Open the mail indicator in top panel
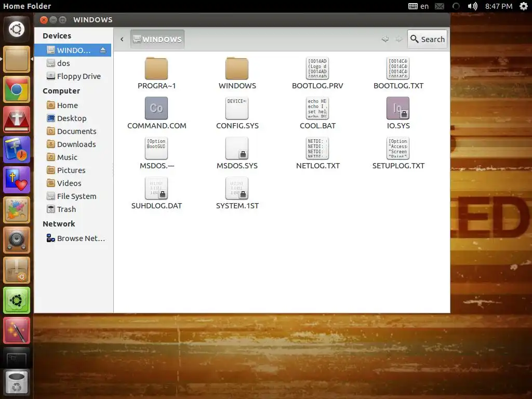The width and height of the screenshot is (532, 399). [440, 6]
